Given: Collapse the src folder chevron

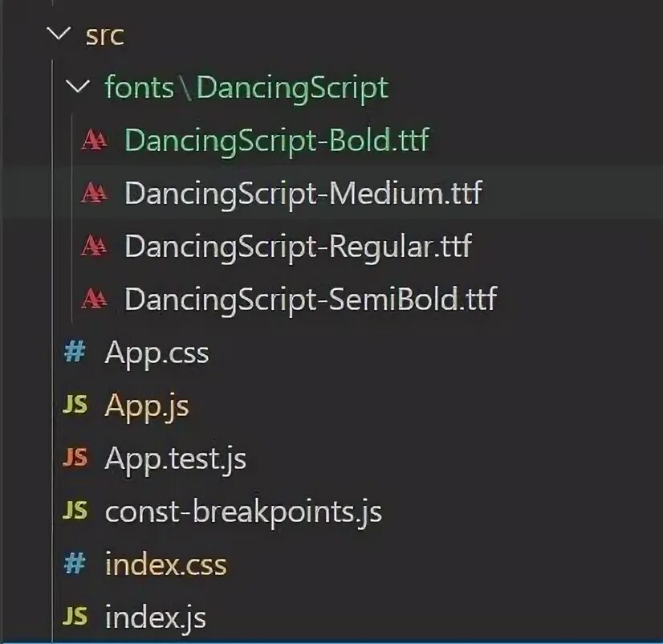Looking at the screenshot, I should click(x=59, y=34).
